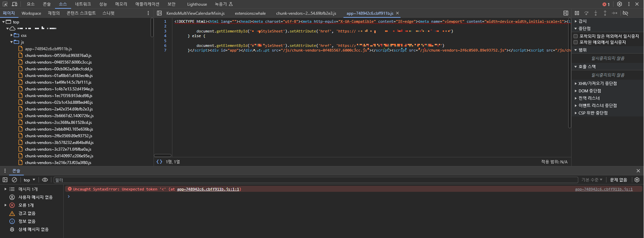Select 경고 없음 in console sidebar
This screenshot has width=644, height=238.
pyautogui.click(x=27, y=213)
